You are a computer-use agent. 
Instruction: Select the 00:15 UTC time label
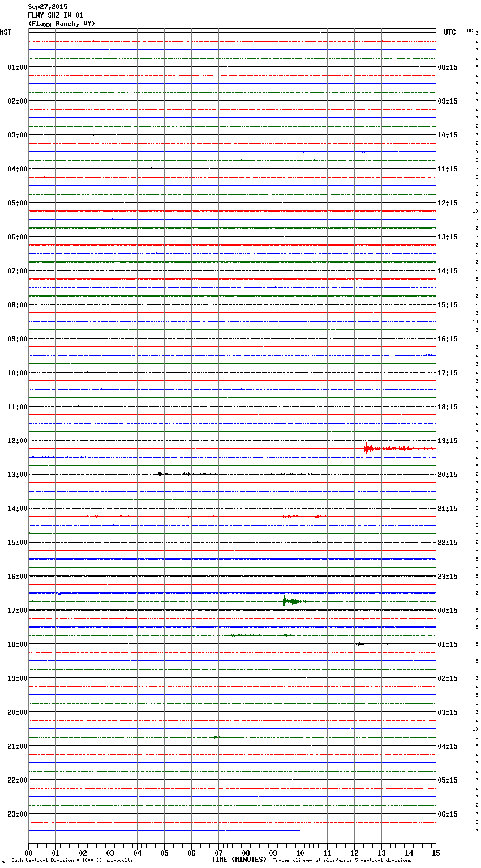pyautogui.click(x=448, y=611)
